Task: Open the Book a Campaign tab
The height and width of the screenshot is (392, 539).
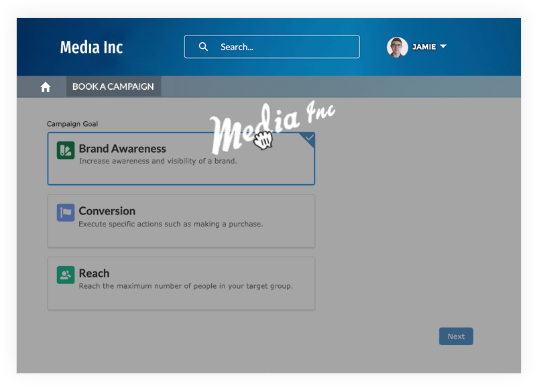Action: [x=113, y=86]
